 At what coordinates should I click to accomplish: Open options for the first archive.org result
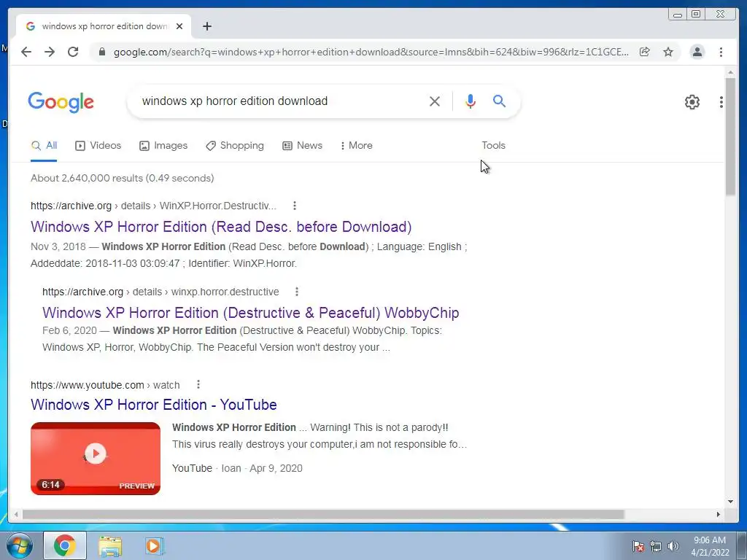[x=295, y=206]
